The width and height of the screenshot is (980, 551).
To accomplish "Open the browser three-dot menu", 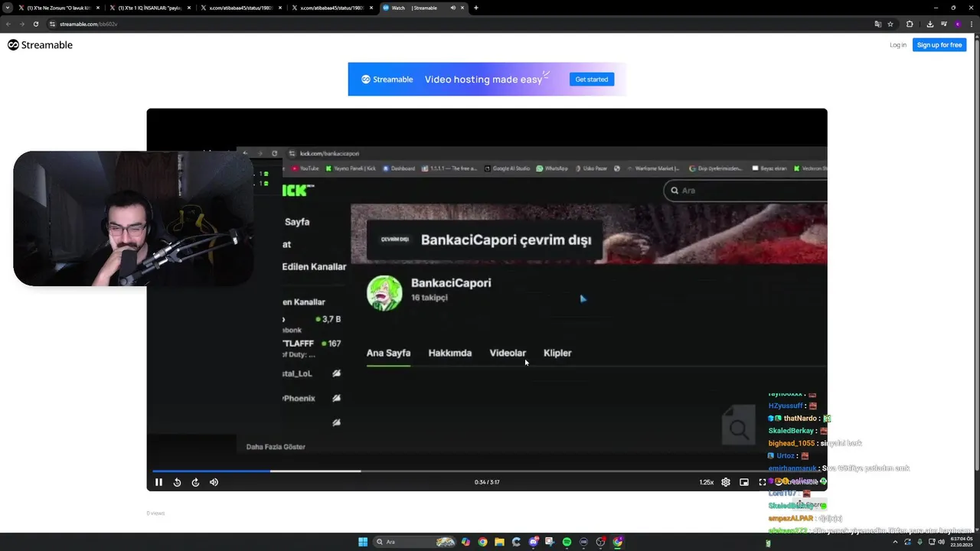I will [x=971, y=24].
